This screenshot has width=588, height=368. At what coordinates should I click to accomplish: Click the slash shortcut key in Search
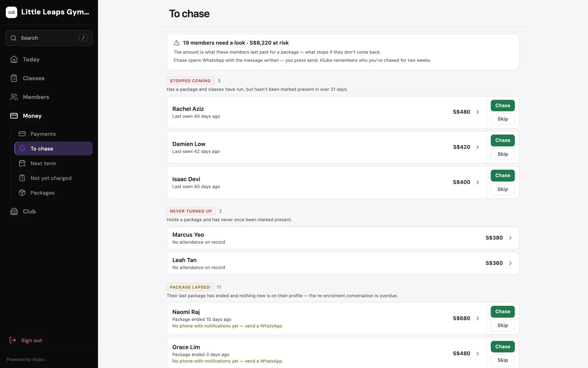[x=83, y=38]
